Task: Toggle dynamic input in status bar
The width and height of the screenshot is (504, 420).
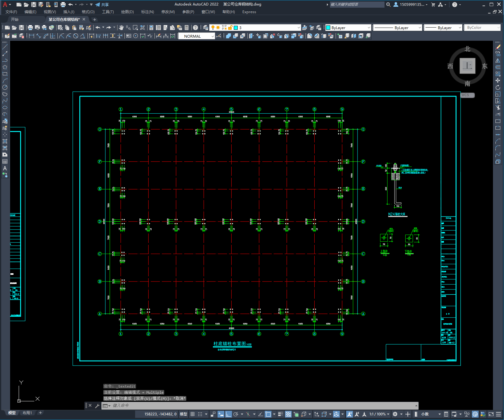Action: (221, 414)
